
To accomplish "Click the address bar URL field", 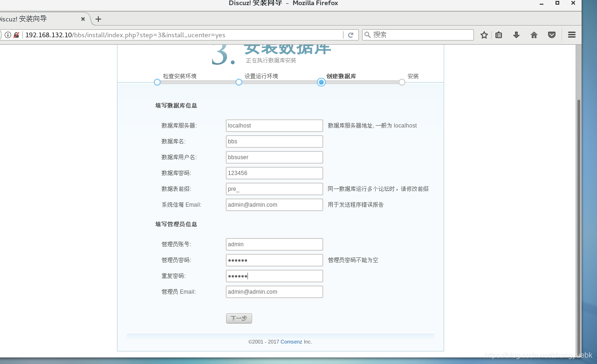I will 183,35.
